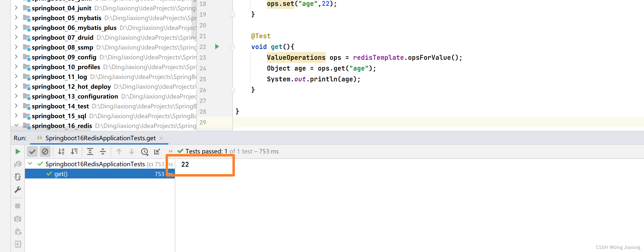Select springboot_12_hot_deploy in project tree
This screenshot has width=644, height=252.
[71, 87]
